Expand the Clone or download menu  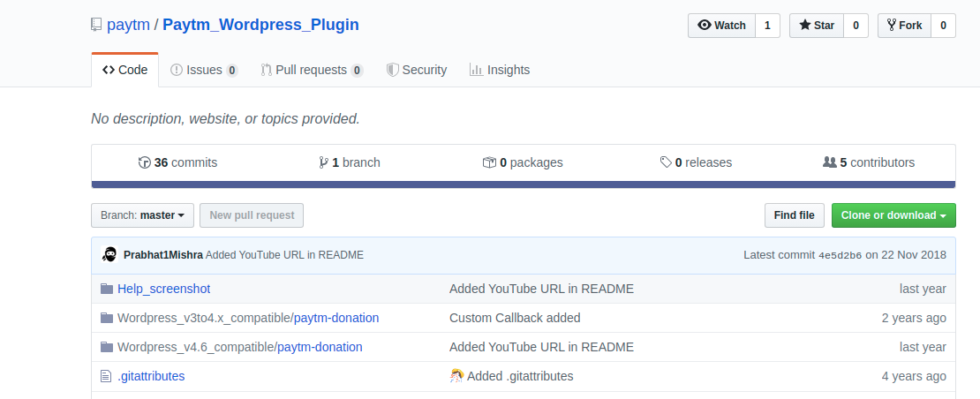coord(893,215)
